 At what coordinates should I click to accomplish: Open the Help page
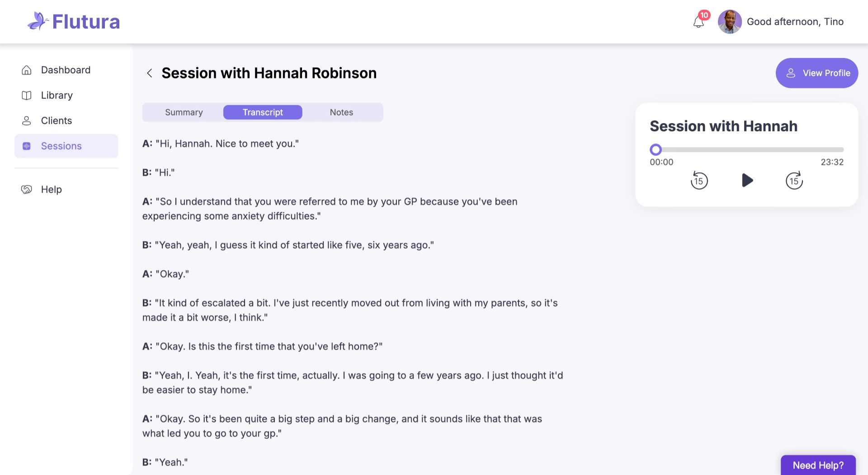(x=51, y=190)
